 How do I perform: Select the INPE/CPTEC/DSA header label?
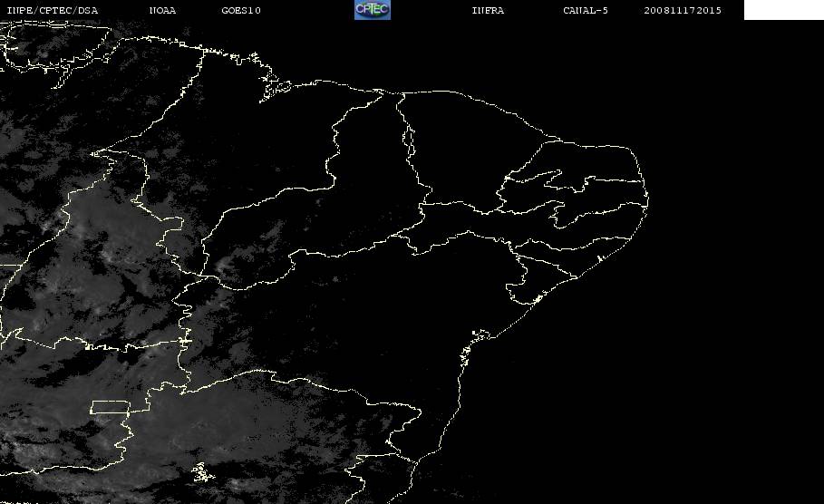click(x=52, y=10)
